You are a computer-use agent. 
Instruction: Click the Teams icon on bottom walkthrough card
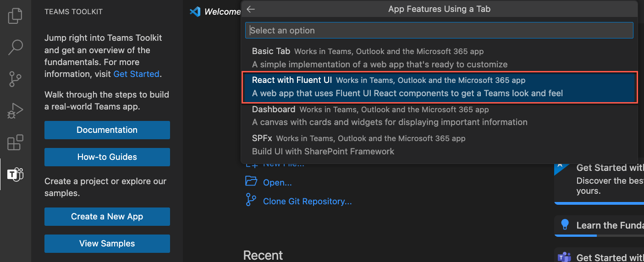tap(563, 257)
